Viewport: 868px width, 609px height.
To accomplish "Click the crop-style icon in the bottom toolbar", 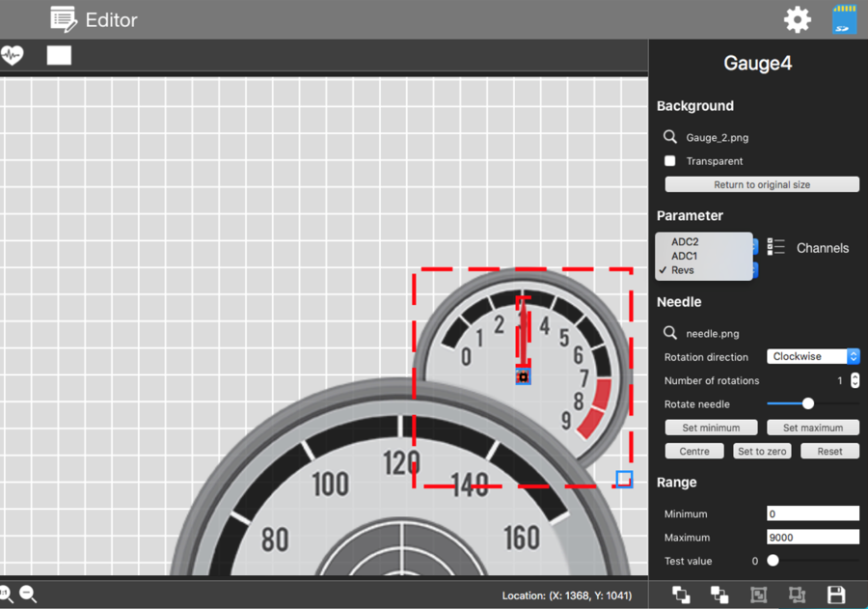I will point(798,595).
